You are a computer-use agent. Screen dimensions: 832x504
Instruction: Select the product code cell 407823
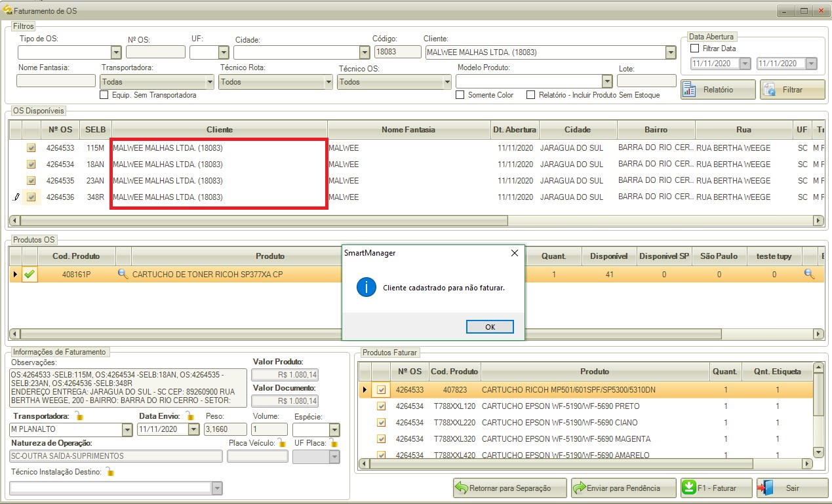[454, 390]
